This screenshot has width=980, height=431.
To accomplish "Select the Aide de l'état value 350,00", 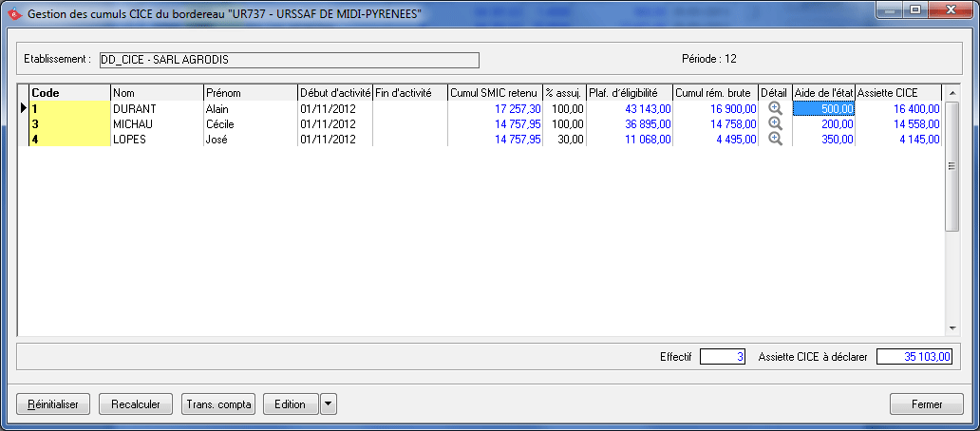I will [823, 139].
